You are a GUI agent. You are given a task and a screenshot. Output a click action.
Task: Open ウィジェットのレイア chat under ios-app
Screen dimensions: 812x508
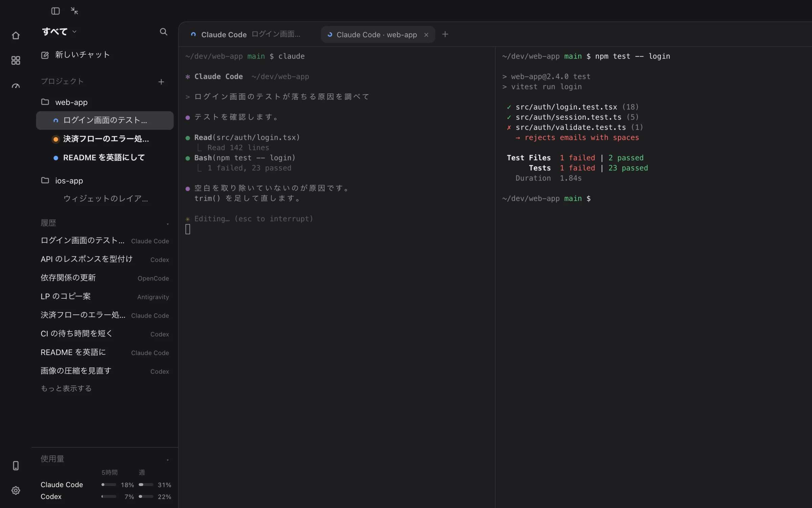(105, 198)
